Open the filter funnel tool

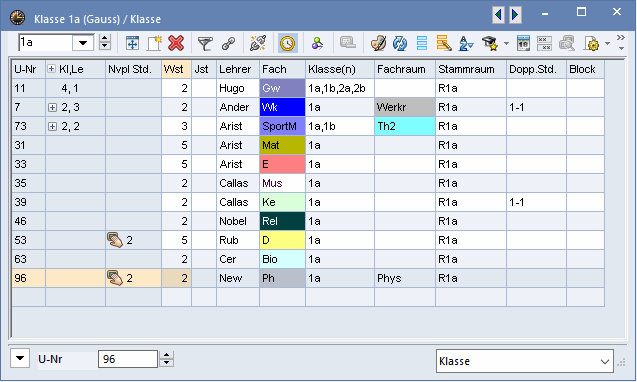pos(205,43)
